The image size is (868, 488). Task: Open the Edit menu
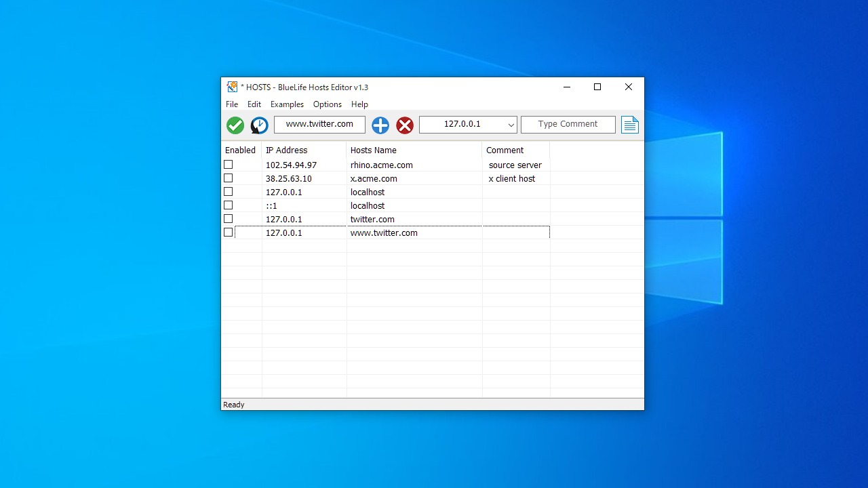tap(254, 104)
